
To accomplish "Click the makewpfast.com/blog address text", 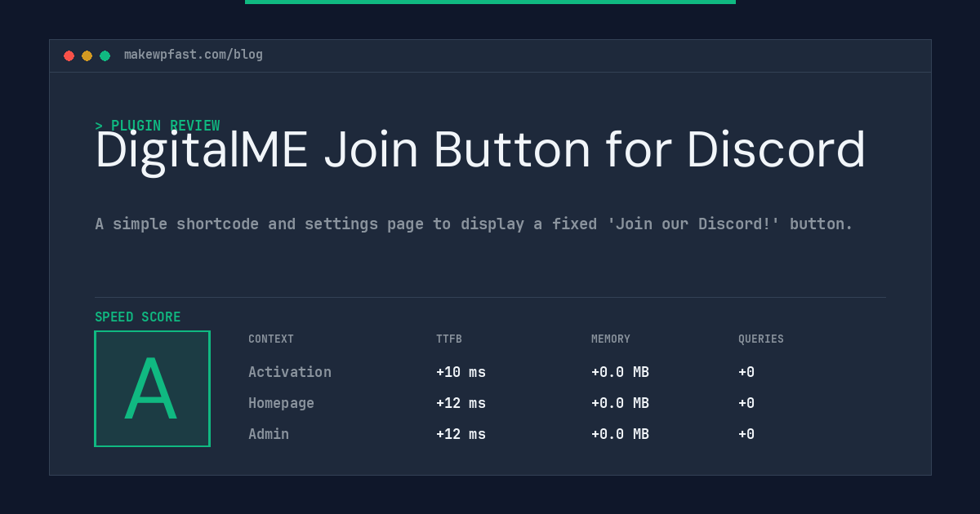I will click(x=194, y=55).
